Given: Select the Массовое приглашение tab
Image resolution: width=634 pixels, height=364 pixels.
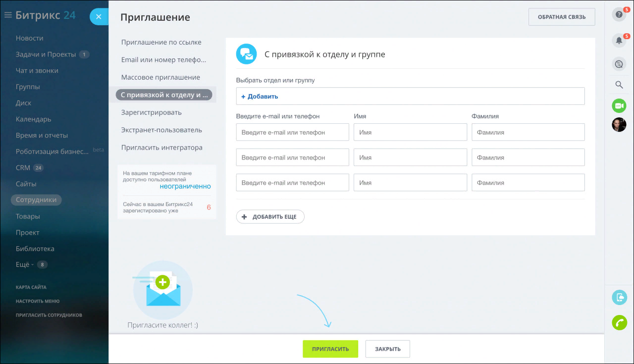Looking at the screenshot, I should point(160,77).
